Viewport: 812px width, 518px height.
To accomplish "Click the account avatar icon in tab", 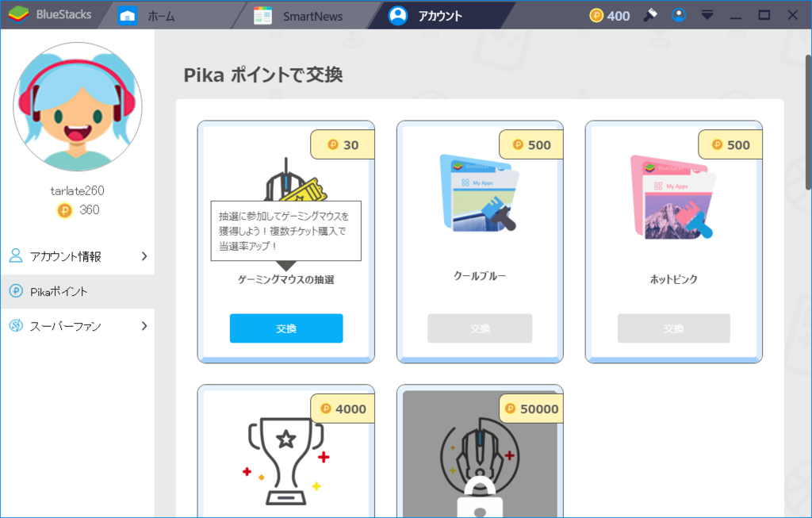I will pos(398,16).
